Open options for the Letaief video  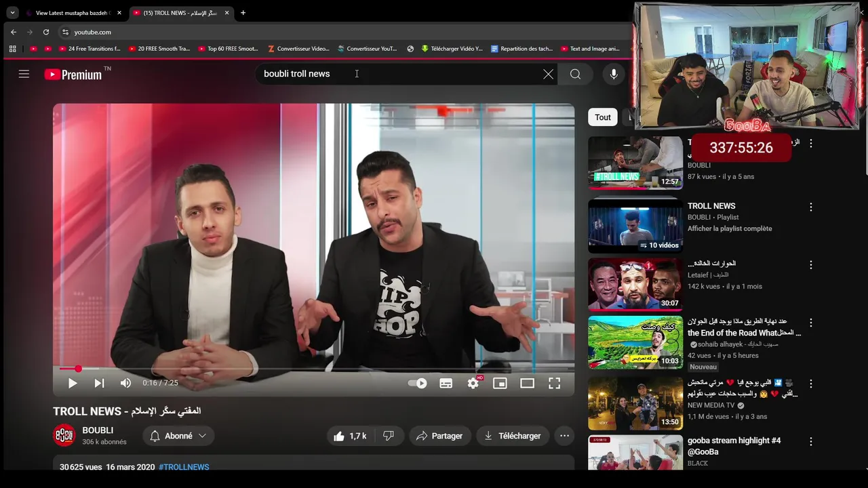click(810, 264)
